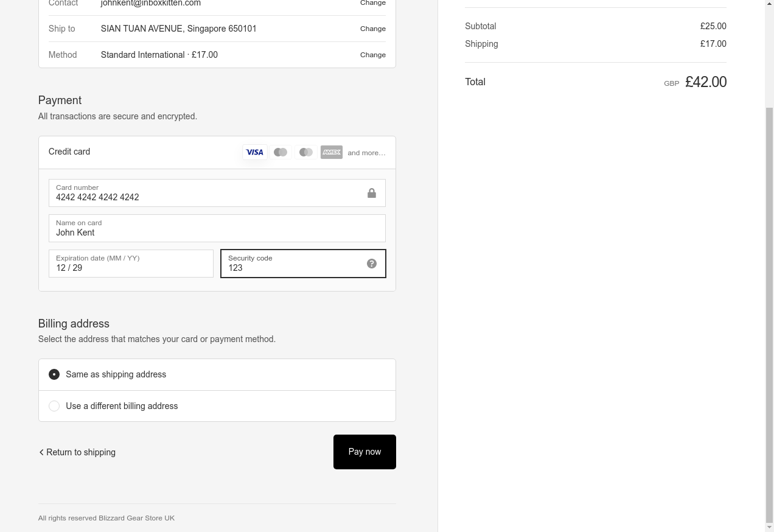Viewport: 774px width, 532px height.
Task: Click the Pay now button
Action: point(364,452)
